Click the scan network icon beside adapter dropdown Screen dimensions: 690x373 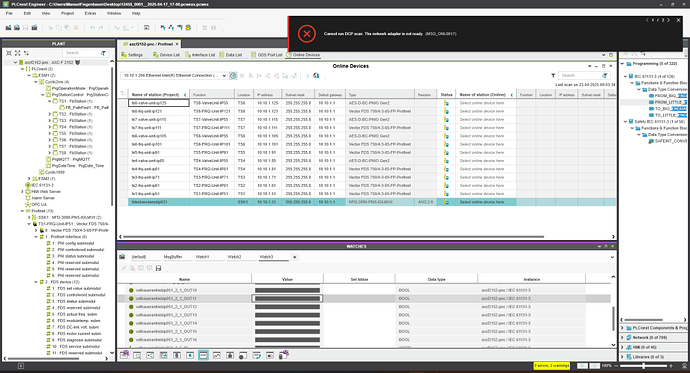[x=233, y=76]
